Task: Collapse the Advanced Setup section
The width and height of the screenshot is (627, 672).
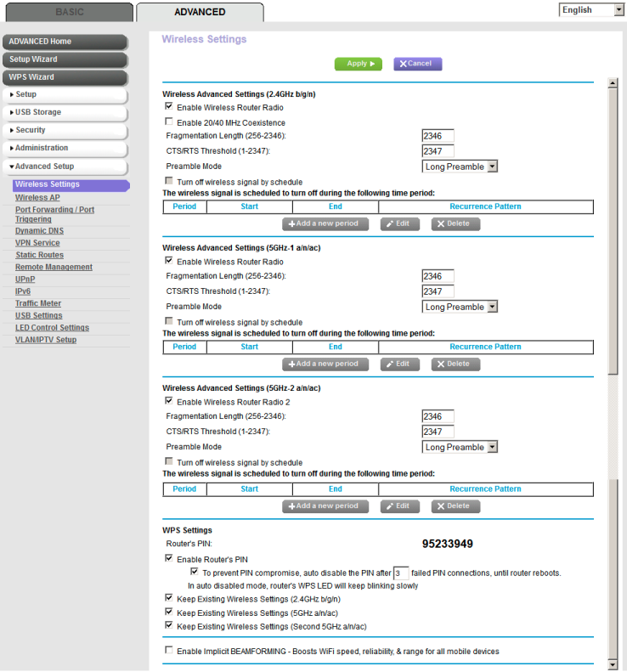Action: click(65, 167)
